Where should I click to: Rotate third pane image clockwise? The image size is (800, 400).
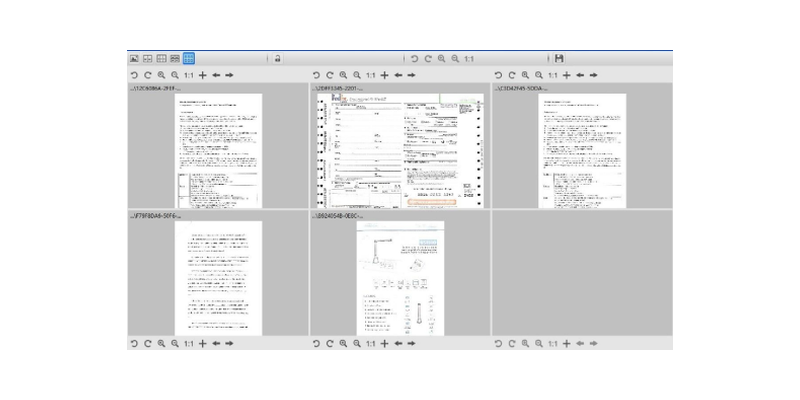(x=512, y=75)
